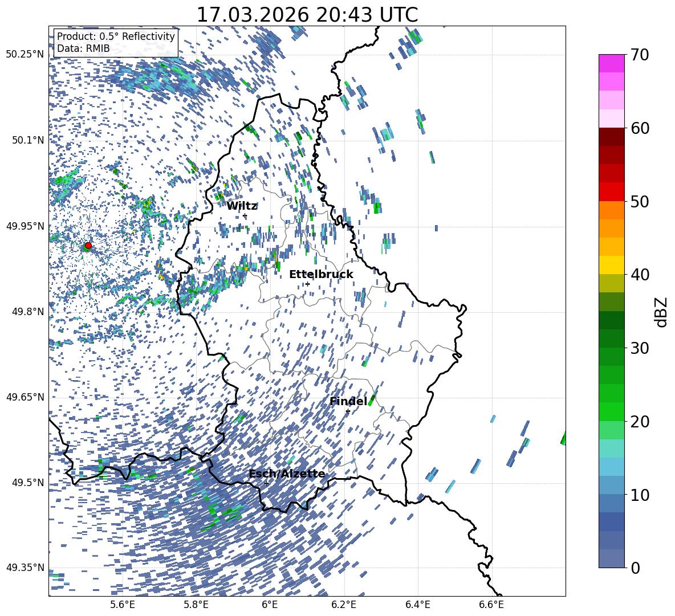Click the 50.25°N latitude label

click(25, 55)
